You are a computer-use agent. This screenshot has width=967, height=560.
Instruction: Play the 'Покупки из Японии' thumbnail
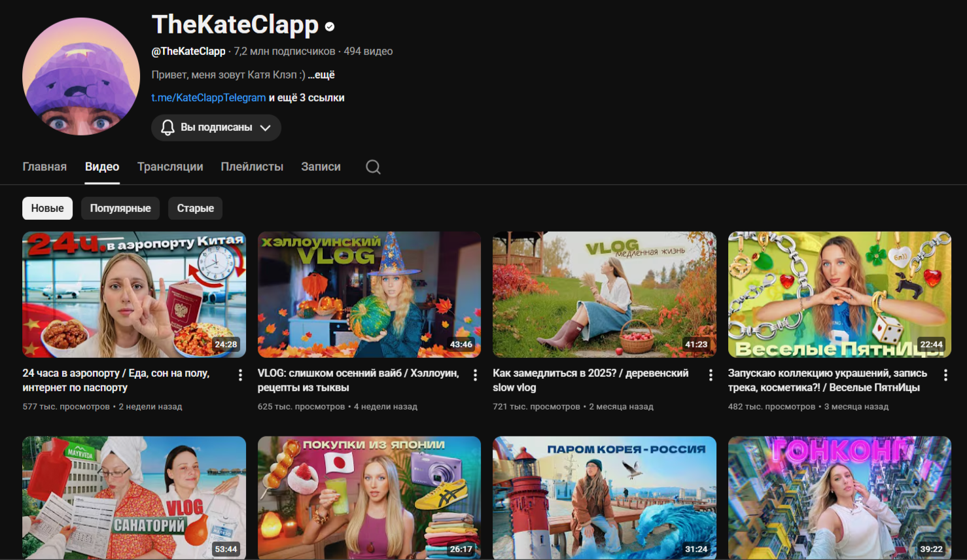[x=369, y=498]
